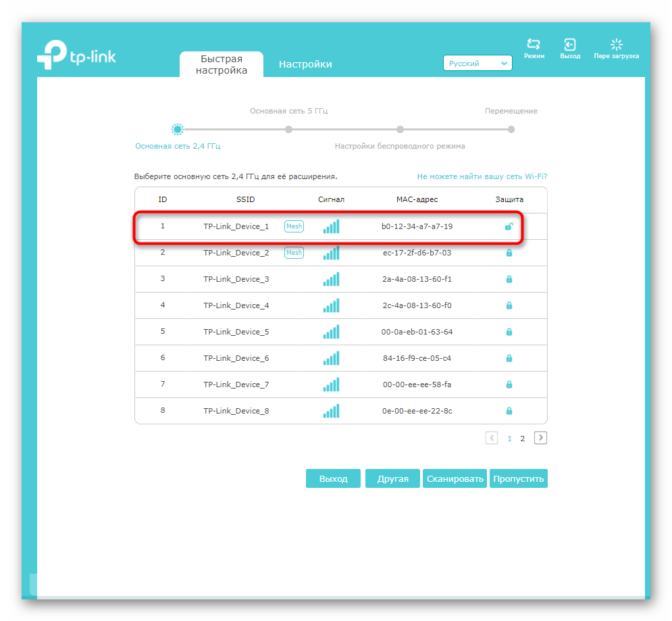Click MAC address 00-00-ee-ee-58-fa

coord(417,384)
